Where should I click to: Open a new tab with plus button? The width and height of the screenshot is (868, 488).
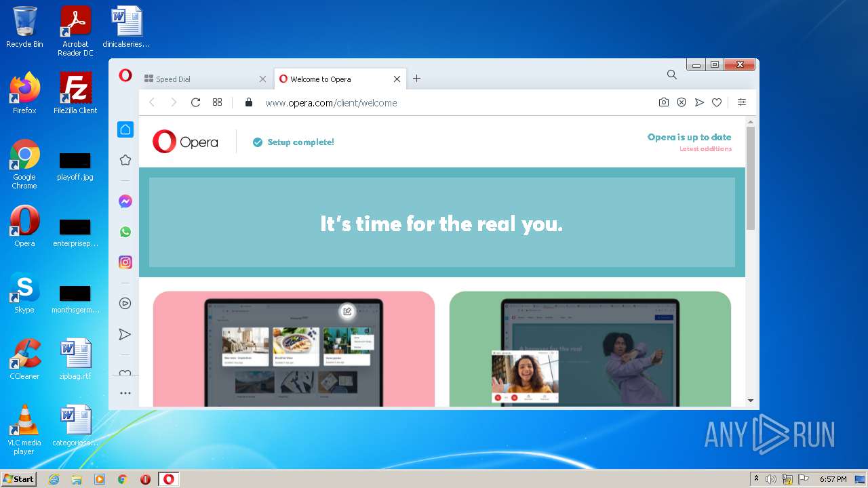click(x=416, y=79)
